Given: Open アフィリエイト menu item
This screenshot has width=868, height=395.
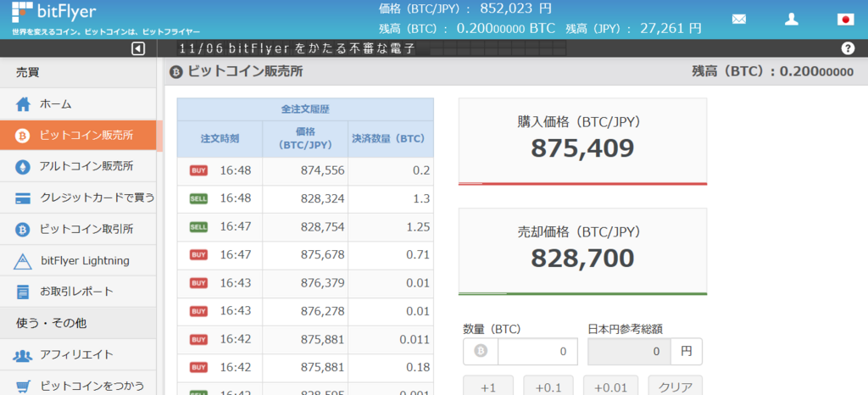Looking at the screenshot, I should [78, 354].
